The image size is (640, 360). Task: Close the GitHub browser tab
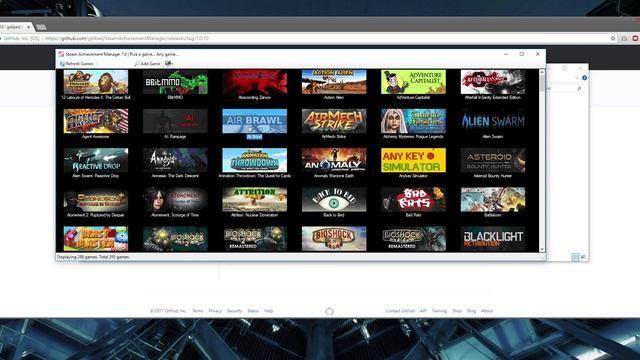(x=28, y=27)
